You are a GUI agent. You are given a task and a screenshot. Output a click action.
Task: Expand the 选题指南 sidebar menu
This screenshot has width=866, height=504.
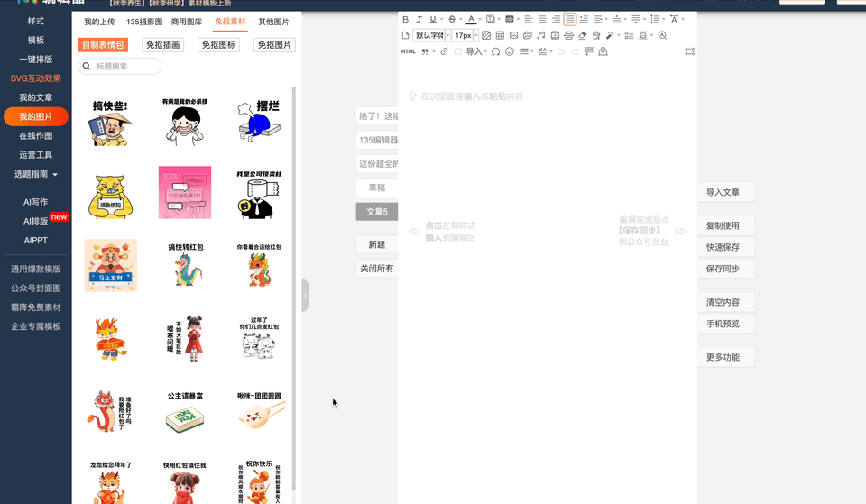point(38,174)
